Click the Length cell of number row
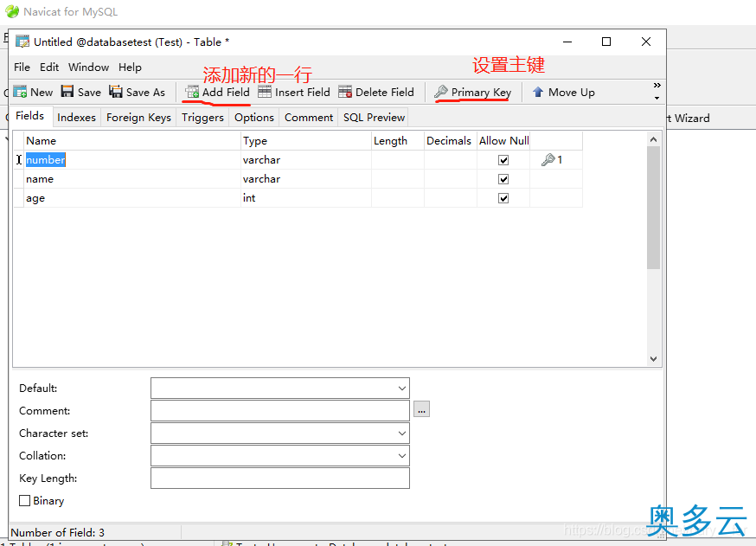756x546 pixels. (x=398, y=160)
